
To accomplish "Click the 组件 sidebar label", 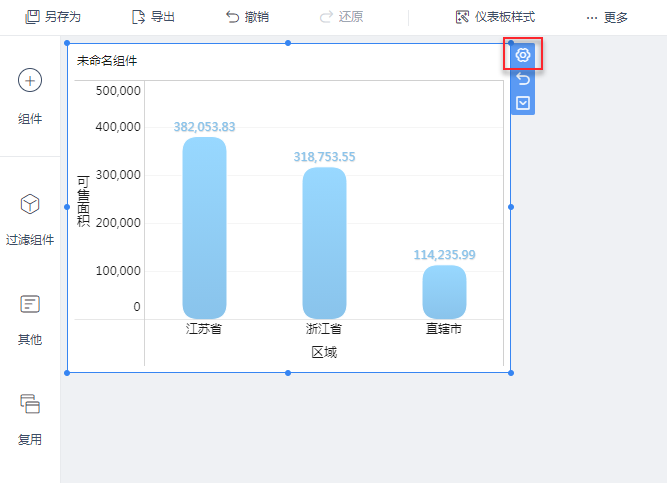I will click(x=30, y=119).
